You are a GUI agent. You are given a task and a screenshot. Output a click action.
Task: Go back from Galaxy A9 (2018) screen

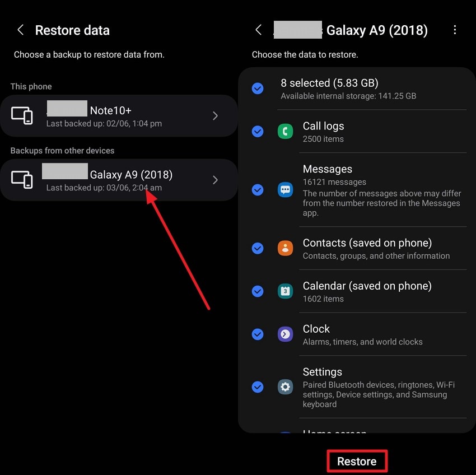258,30
